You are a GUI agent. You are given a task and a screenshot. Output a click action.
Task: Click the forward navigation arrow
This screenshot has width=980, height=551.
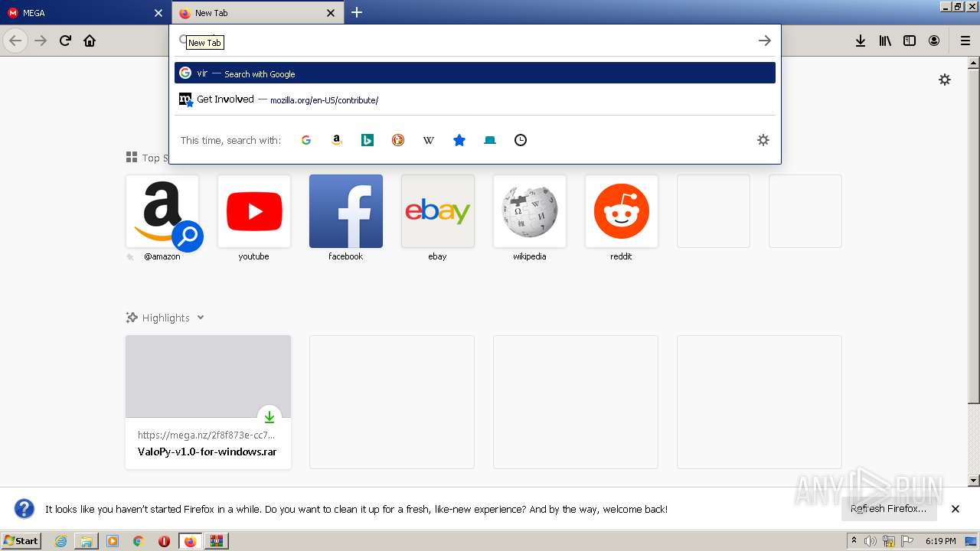(x=41, y=41)
